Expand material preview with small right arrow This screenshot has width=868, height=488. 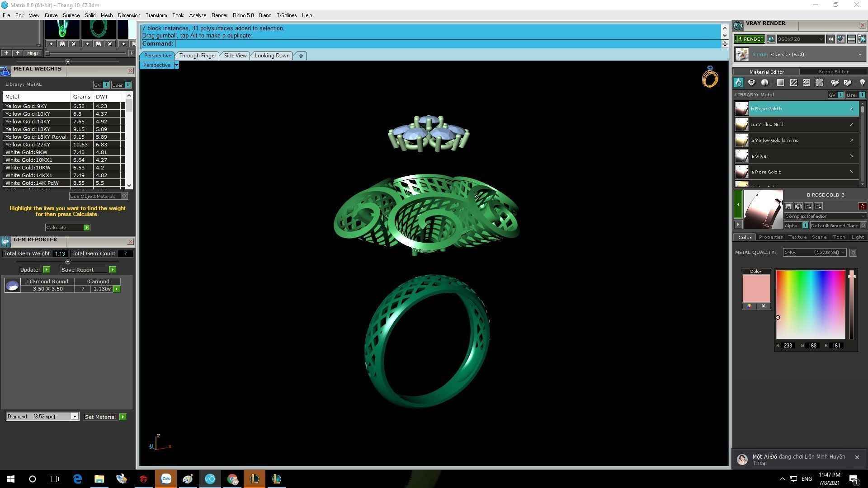(738, 225)
